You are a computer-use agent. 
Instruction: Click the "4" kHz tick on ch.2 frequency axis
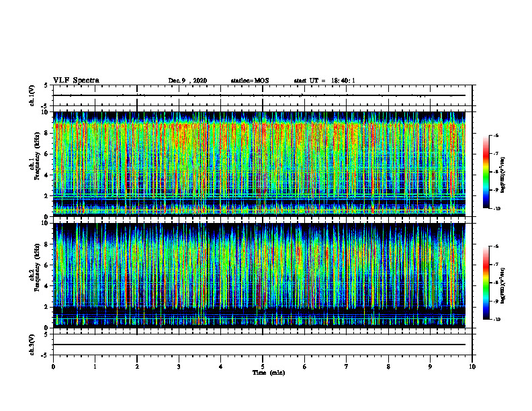(47, 286)
